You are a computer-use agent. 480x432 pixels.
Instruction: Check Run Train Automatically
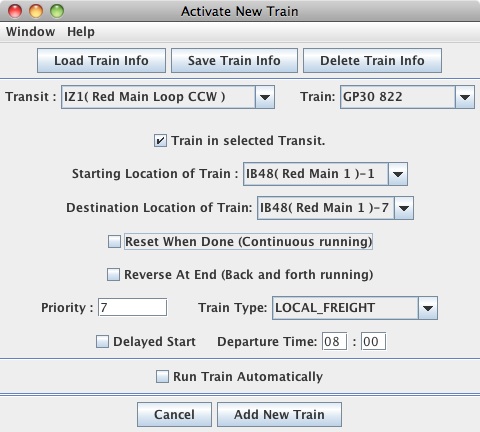pyautogui.click(x=162, y=377)
